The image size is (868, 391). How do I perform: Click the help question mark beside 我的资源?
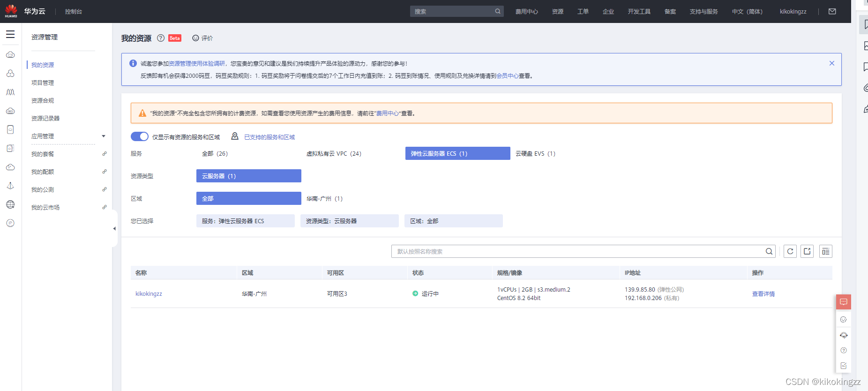[161, 38]
